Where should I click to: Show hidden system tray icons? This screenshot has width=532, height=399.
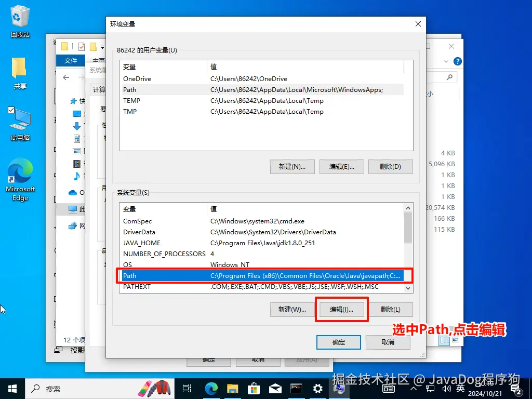point(414,389)
